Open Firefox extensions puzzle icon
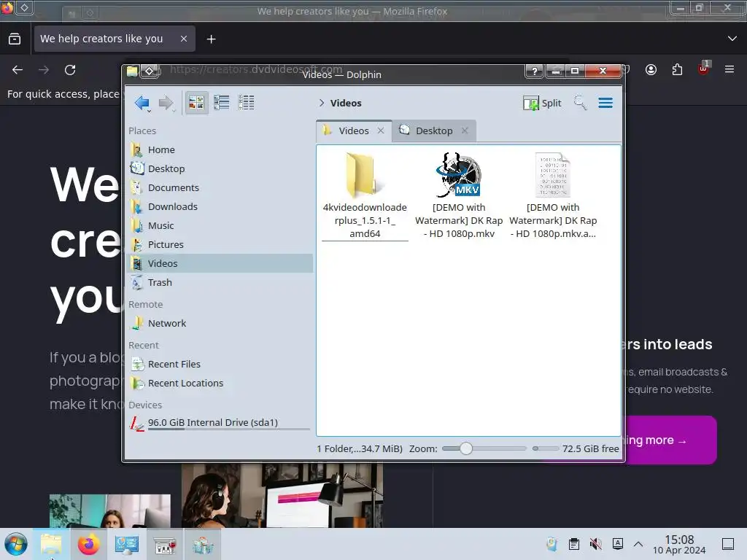The width and height of the screenshot is (747, 560). click(677, 70)
